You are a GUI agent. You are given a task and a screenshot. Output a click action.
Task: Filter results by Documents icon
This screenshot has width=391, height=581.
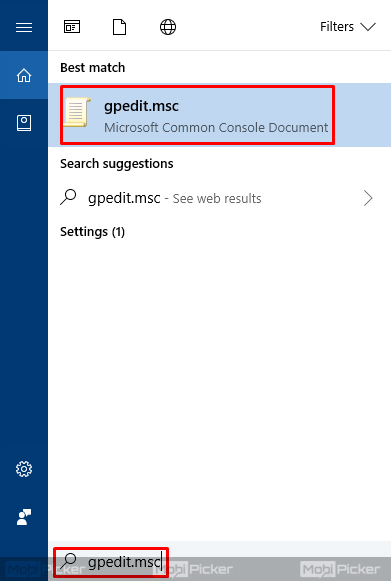coord(119,27)
